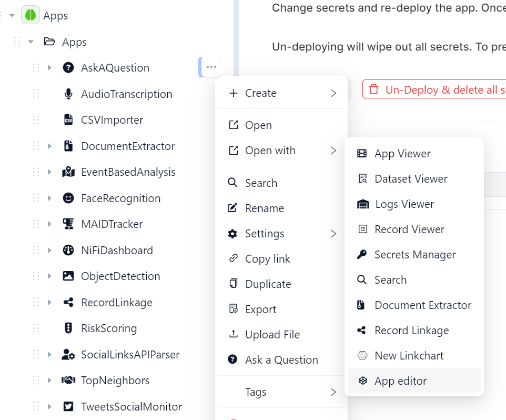
Task: Click the EventBasedAnalysis map icon
Action: click(x=68, y=172)
